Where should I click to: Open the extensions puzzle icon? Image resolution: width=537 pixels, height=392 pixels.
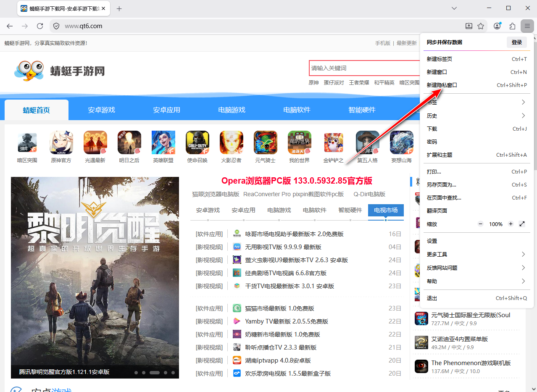click(x=512, y=26)
